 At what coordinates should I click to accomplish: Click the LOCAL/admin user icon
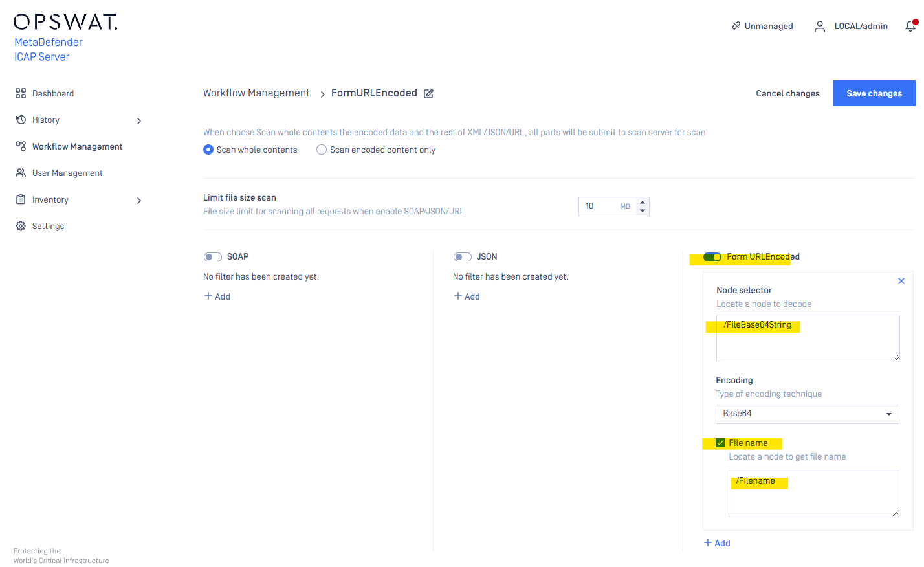820,27
